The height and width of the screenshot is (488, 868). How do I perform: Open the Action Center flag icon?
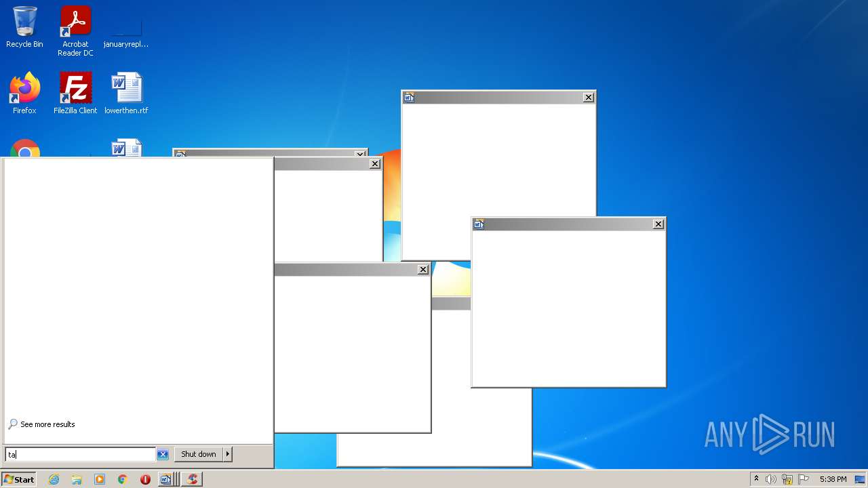click(x=804, y=479)
